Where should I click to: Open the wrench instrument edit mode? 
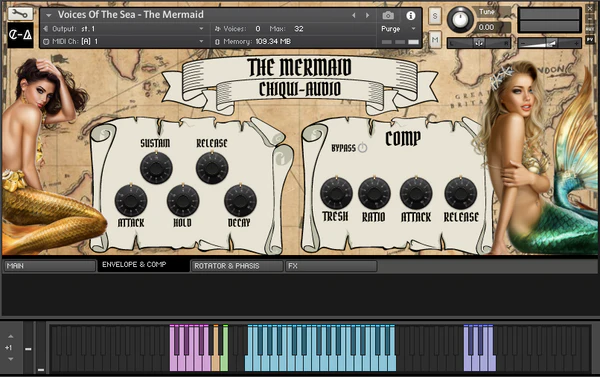tap(20, 14)
